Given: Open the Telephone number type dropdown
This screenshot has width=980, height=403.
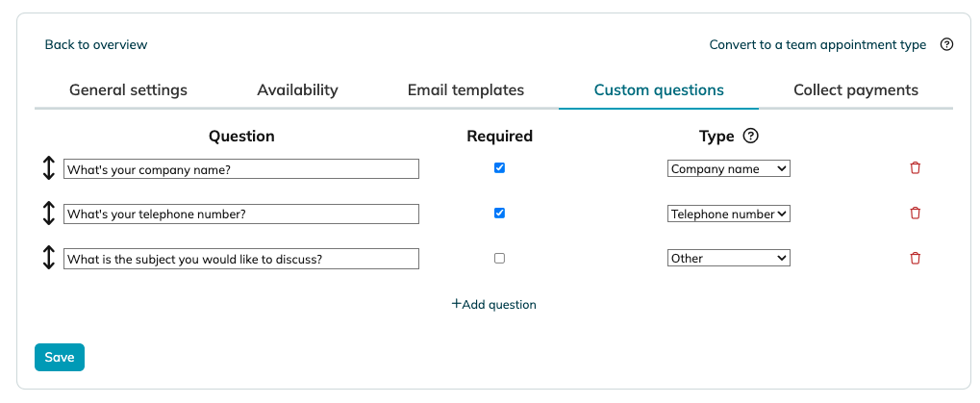Looking at the screenshot, I should click(729, 214).
